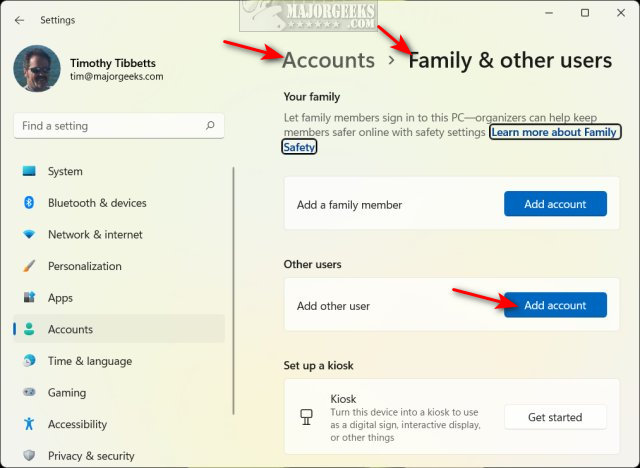Click the Privacy & security shield icon

click(29, 456)
